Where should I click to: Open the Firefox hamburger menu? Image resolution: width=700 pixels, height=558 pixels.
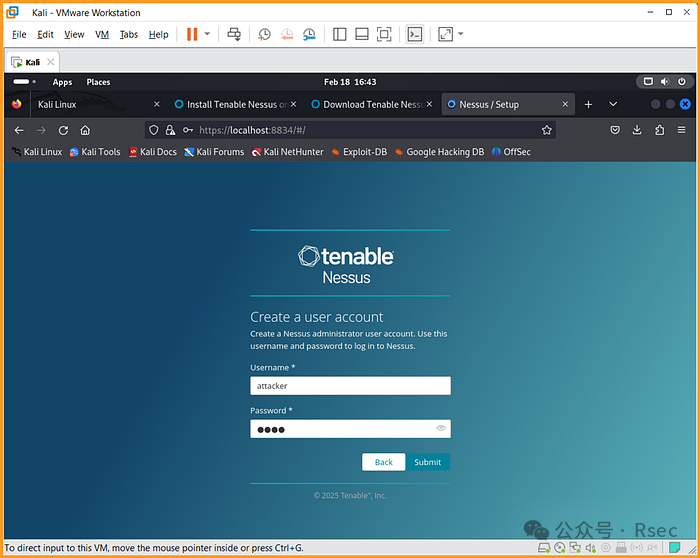click(x=681, y=130)
